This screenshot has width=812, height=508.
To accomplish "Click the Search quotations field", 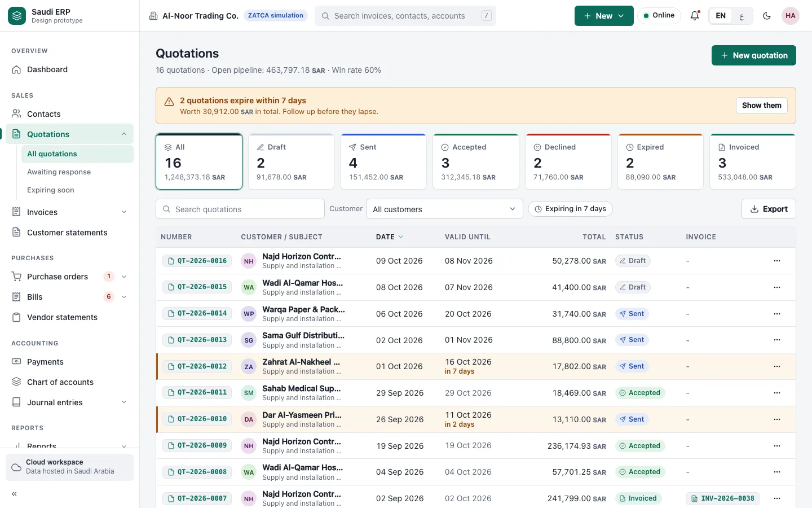I will click(x=240, y=209).
